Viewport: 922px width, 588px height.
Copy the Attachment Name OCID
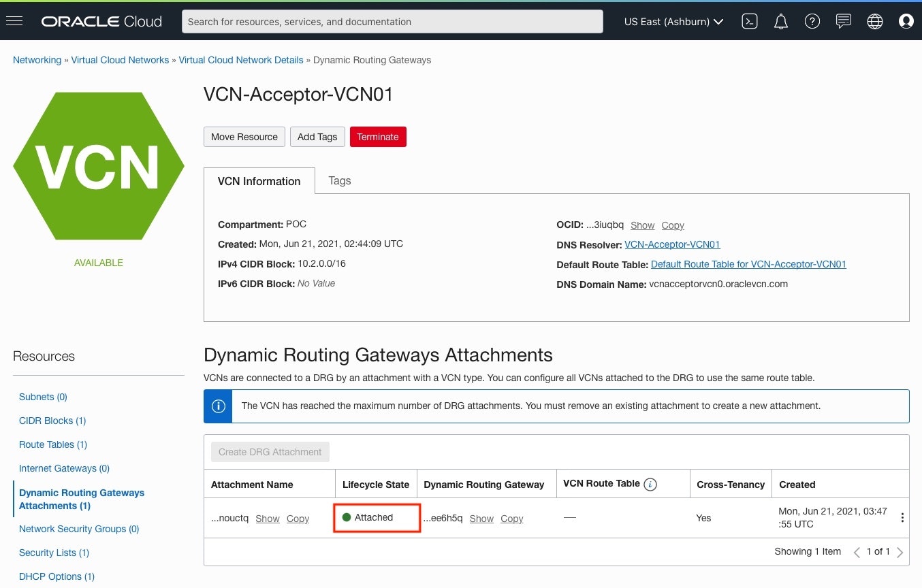[298, 519]
